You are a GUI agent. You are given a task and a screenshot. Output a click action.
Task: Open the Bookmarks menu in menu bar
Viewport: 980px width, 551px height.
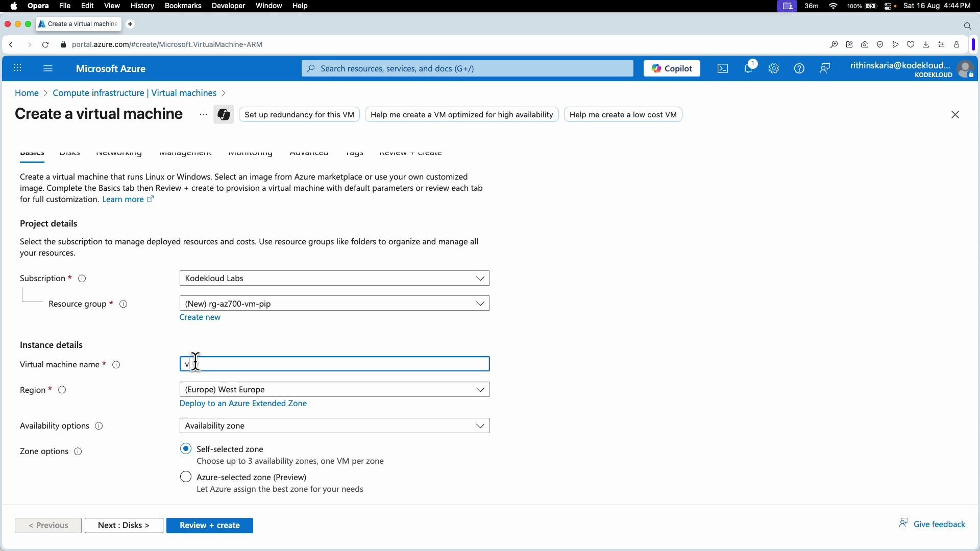(x=183, y=6)
